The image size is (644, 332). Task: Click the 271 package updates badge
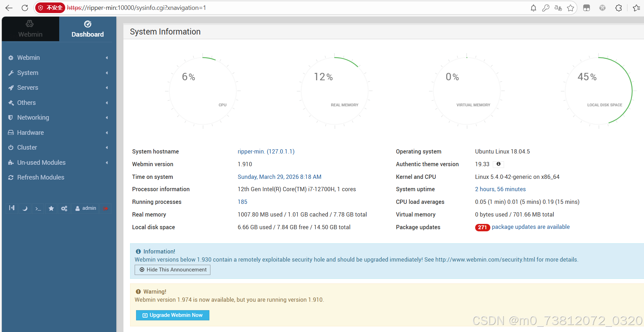[x=482, y=227]
